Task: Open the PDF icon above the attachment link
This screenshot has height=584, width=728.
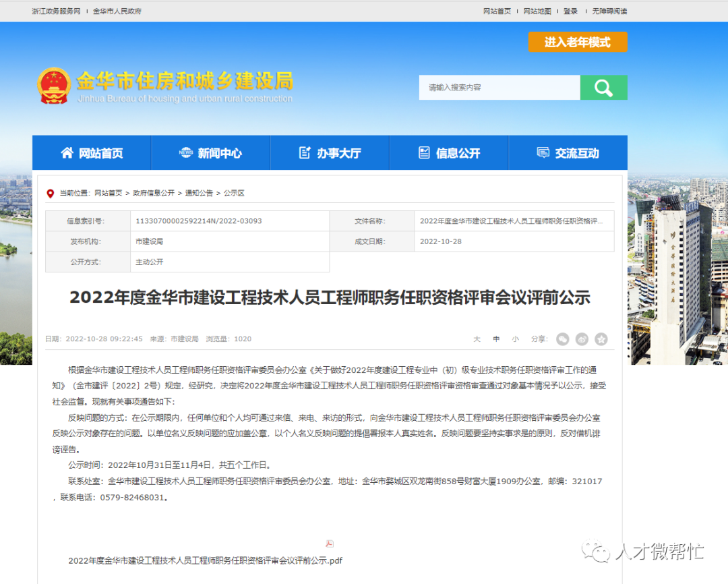Action: click(329, 544)
